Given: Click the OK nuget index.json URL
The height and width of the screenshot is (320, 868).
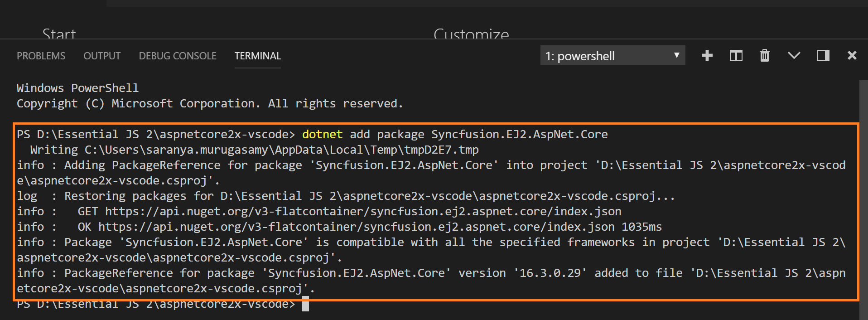Looking at the screenshot, I should click(357, 227).
